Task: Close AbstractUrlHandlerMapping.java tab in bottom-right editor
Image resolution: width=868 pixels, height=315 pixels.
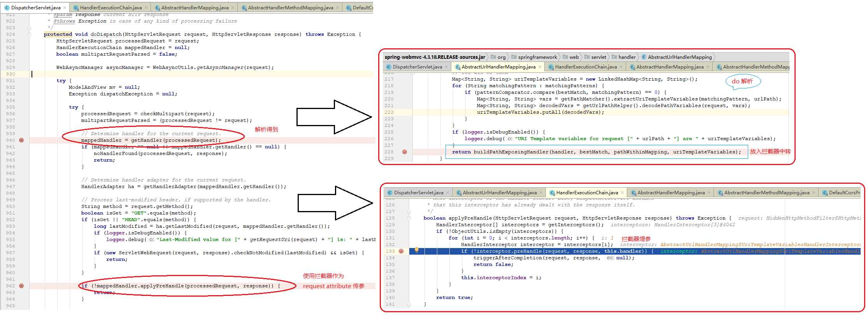Action: click(540, 193)
